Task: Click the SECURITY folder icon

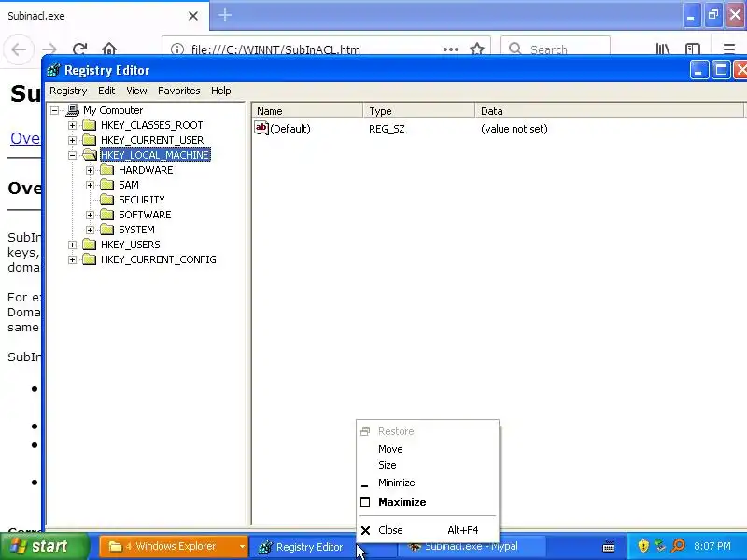Action: point(107,200)
